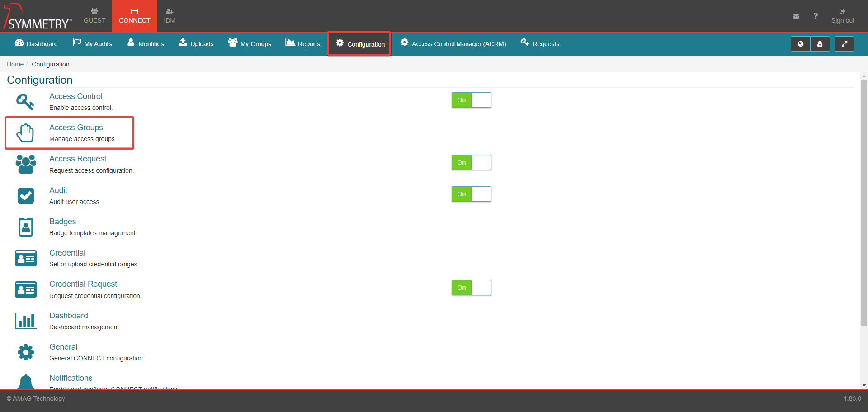The image size is (868, 412).
Task: Open the Access Groups link
Action: pos(76,128)
